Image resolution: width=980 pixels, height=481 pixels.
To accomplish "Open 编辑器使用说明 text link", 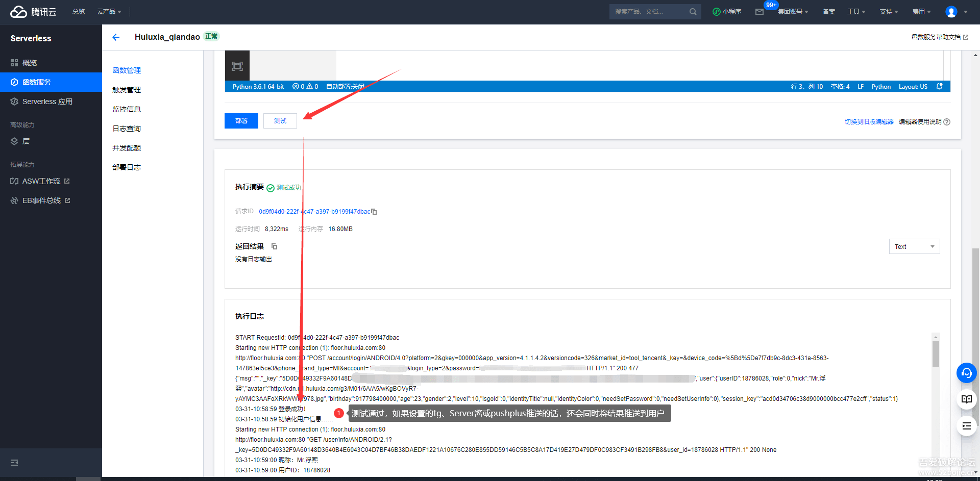I will point(920,122).
